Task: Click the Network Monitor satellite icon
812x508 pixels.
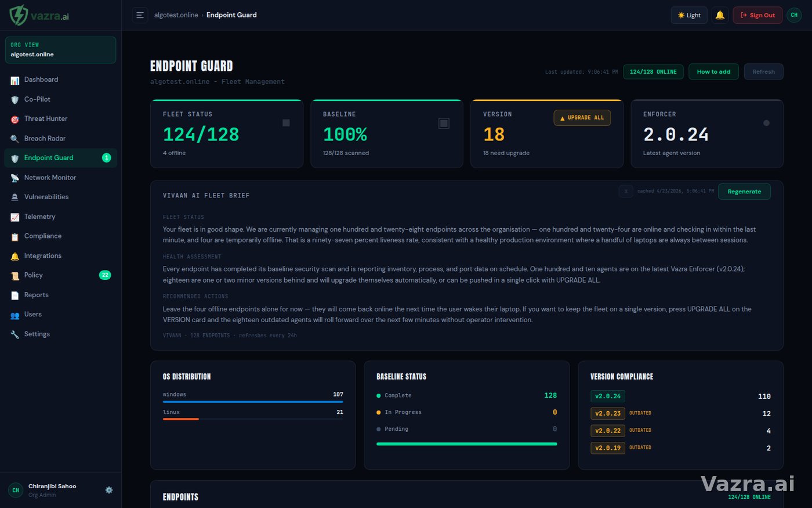Action: (x=15, y=178)
